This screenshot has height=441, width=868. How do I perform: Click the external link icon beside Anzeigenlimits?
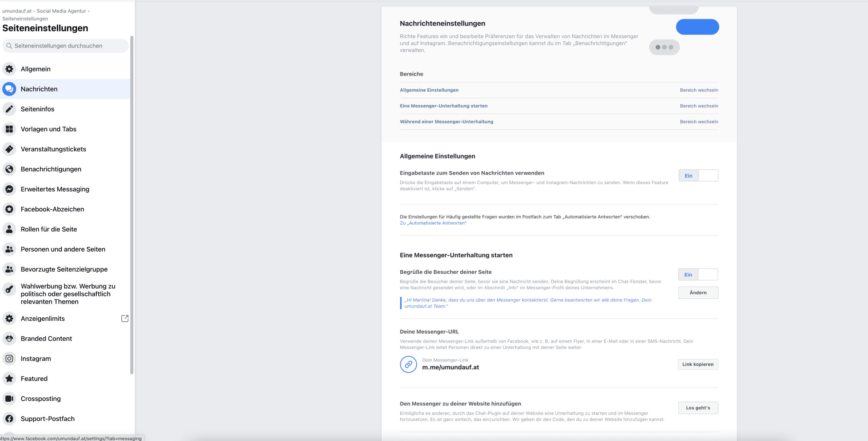tap(125, 318)
